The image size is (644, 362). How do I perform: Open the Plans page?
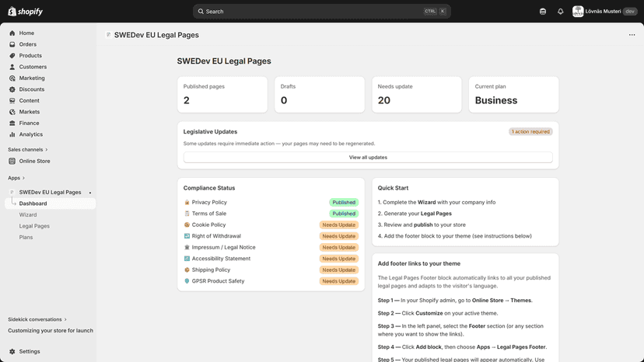(x=26, y=237)
